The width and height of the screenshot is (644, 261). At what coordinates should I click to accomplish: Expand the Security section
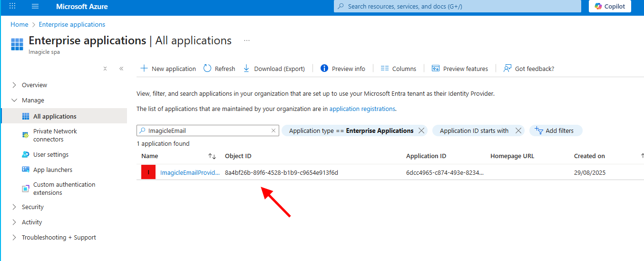tap(14, 207)
